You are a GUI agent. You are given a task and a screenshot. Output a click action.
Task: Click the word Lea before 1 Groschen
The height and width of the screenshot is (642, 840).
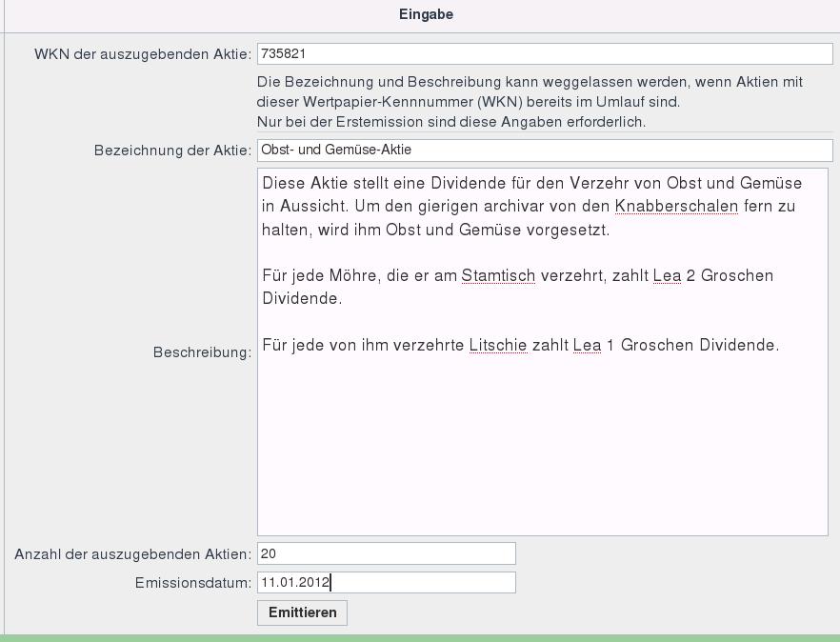(x=587, y=345)
